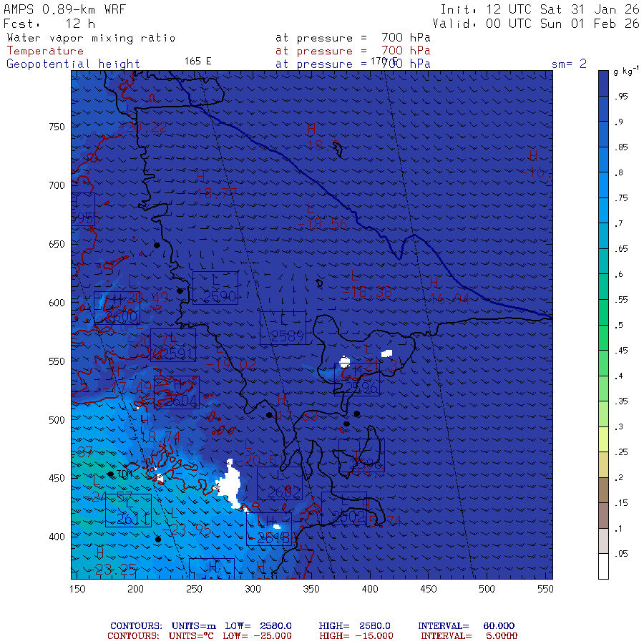The image size is (644, 644).
Task: Click the black 'at pressure = 700 hPa' text
Action: coord(353,38)
